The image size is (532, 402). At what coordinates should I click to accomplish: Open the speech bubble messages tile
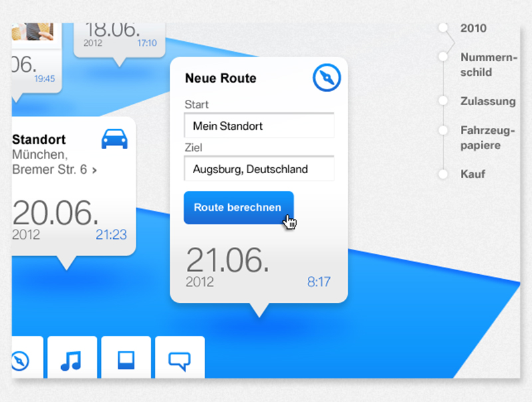(180, 361)
